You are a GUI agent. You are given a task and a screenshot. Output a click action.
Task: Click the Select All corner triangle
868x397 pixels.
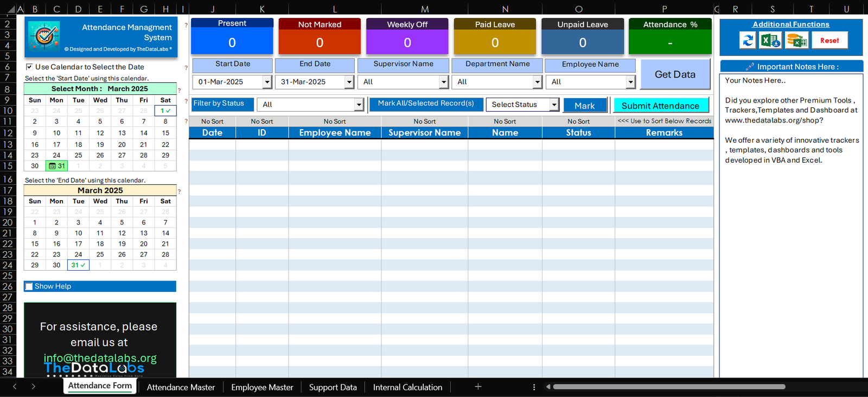coord(11,9)
